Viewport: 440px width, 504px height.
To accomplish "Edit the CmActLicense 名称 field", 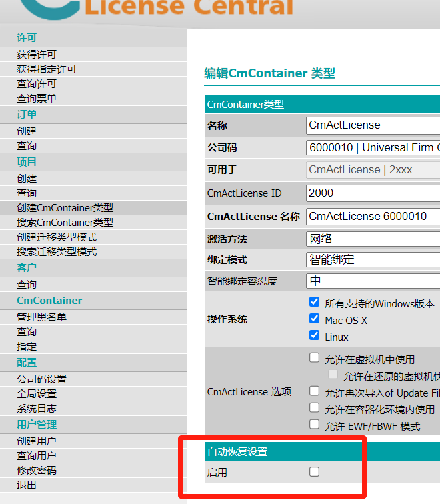I will tap(373, 216).
